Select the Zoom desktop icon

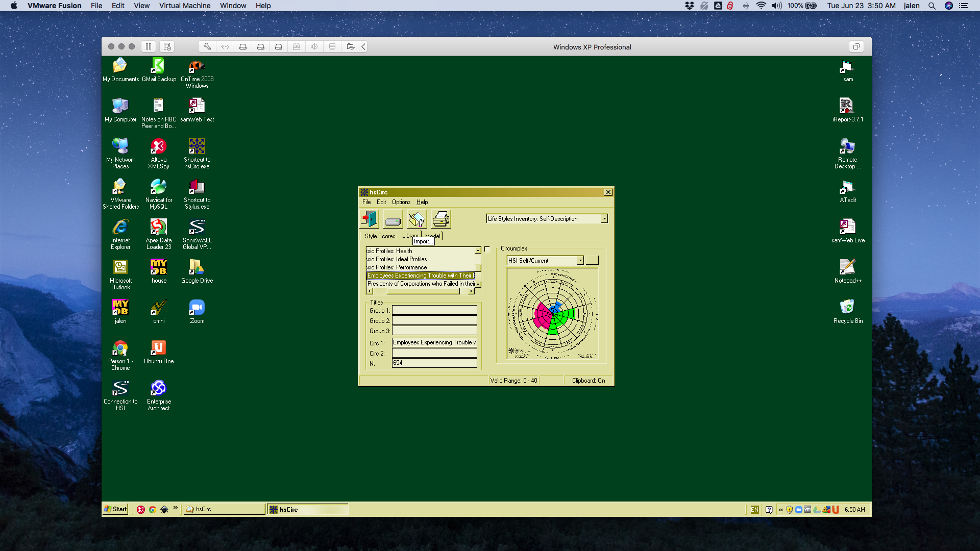[x=197, y=311]
